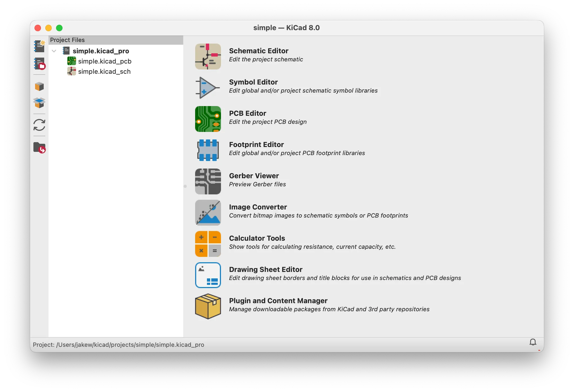The image size is (574, 392).
Task: Click the Symbol Editor title text
Action: click(x=253, y=82)
